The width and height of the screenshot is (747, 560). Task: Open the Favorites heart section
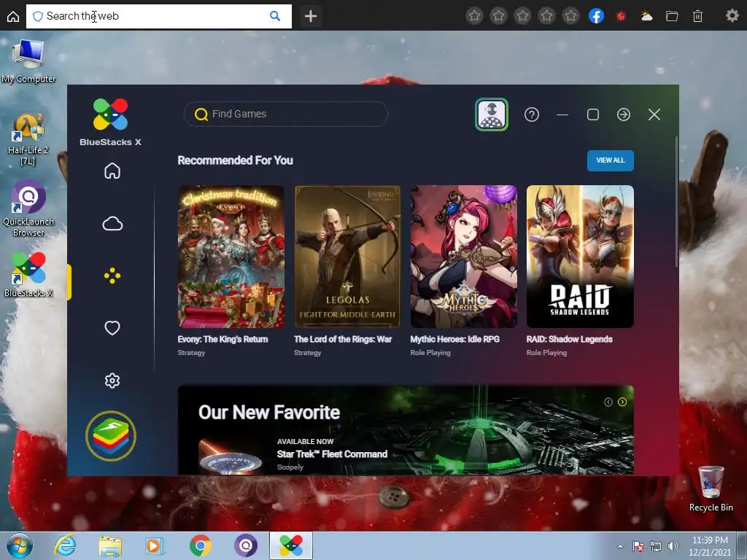point(112,327)
